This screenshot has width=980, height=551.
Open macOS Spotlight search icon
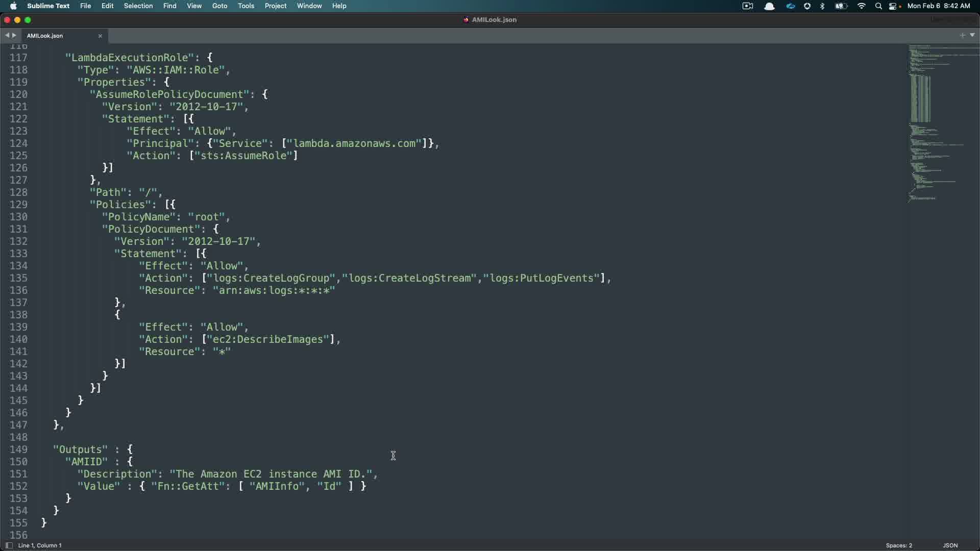[x=878, y=6]
